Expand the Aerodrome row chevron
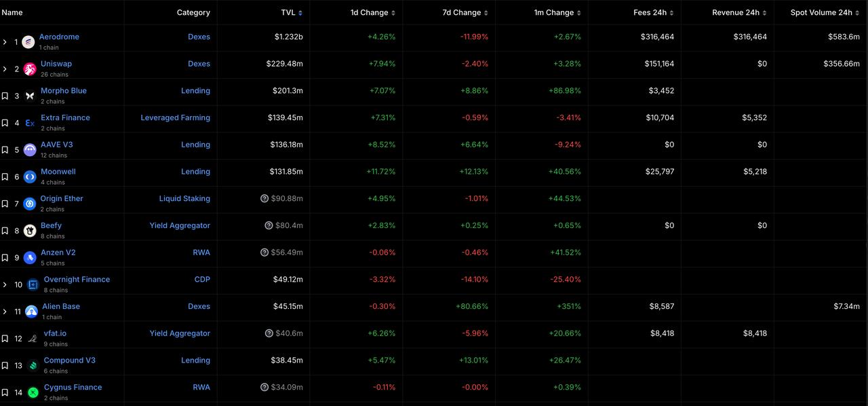This screenshot has width=868, height=406. click(5, 42)
